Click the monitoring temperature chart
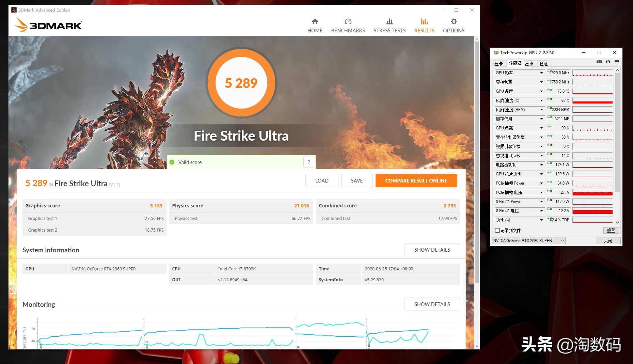This screenshot has height=364, width=633. click(x=242, y=333)
